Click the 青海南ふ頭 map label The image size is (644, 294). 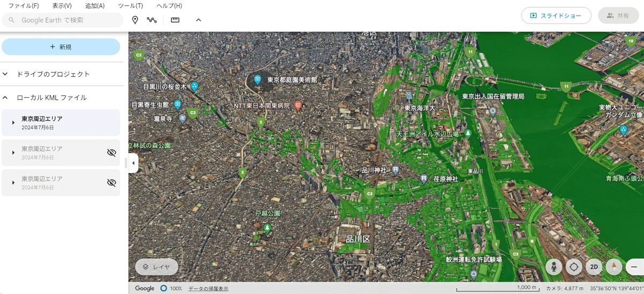pyautogui.click(x=625, y=178)
